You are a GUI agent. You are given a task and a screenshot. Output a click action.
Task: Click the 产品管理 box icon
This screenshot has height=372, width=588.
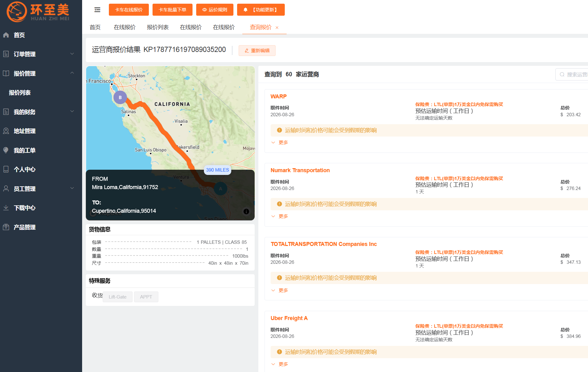6,227
